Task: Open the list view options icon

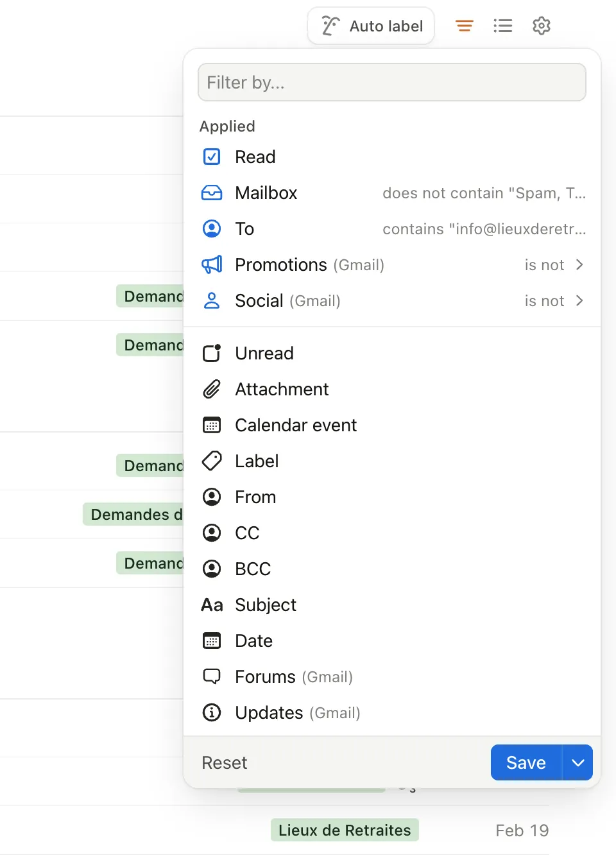Action: (502, 26)
